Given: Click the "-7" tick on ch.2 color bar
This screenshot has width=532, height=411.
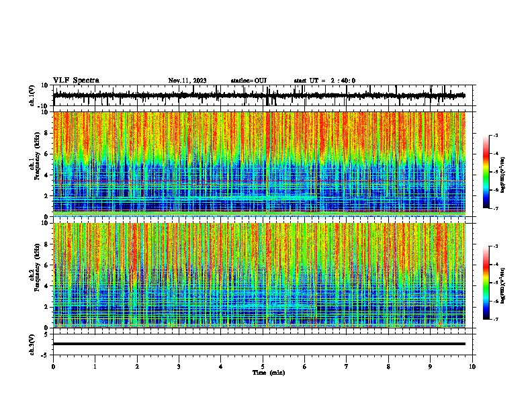Looking at the screenshot, I should pyautogui.click(x=495, y=319).
